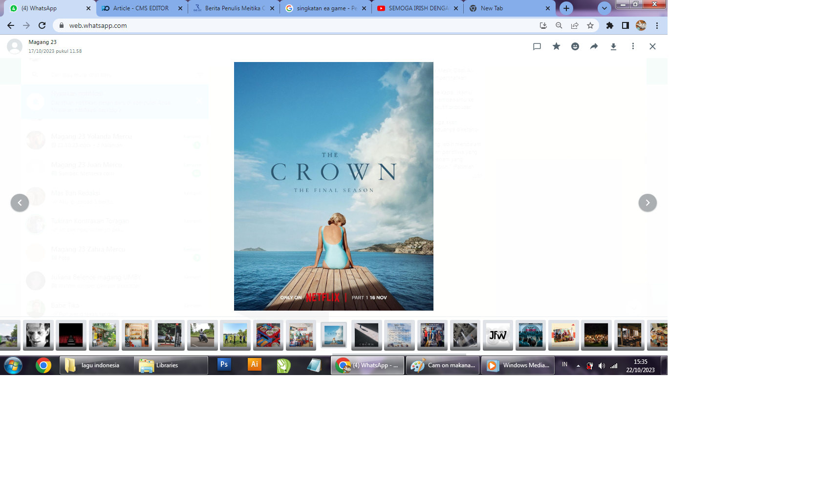This screenshot has width=820, height=504.
Task: Click the volume speaker tray icon
Action: pos(602,366)
